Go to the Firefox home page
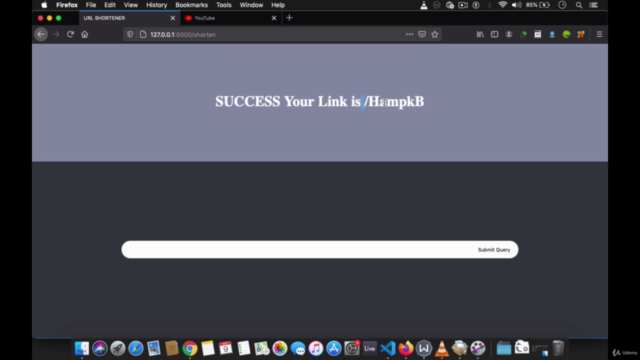 click(84, 34)
